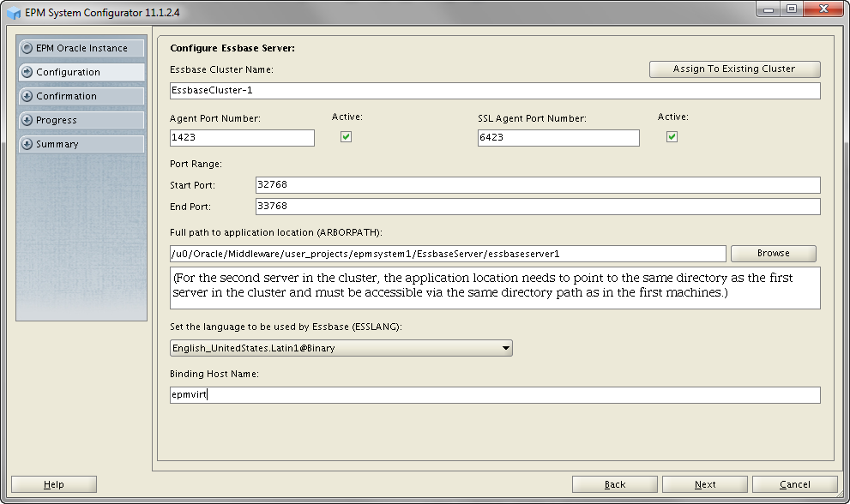Click the ARBORPATH application location field
Image resolution: width=850 pixels, height=504 pixels.
[x=448, y=254]
